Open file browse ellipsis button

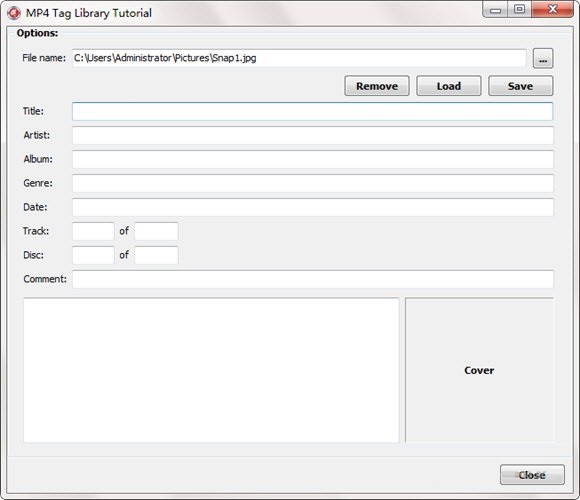(x=543, y=58)
